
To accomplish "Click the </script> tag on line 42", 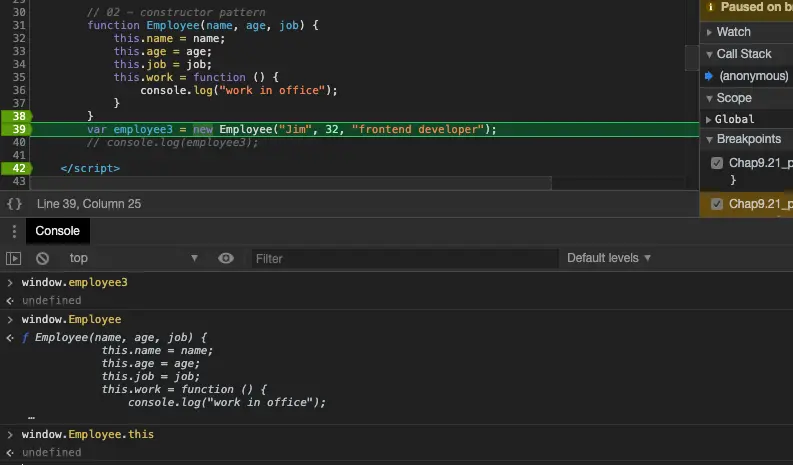I will click(x=90, y=168).
